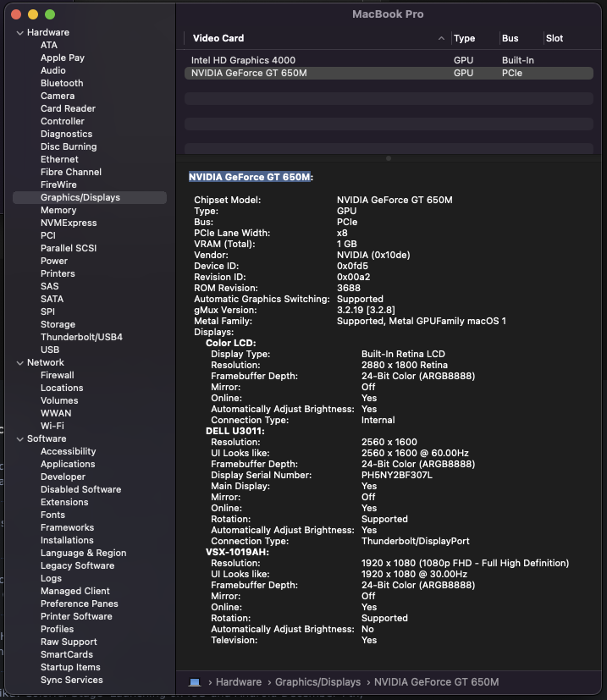
Task: Select Camera in sidebar
Action: [58, 96]
